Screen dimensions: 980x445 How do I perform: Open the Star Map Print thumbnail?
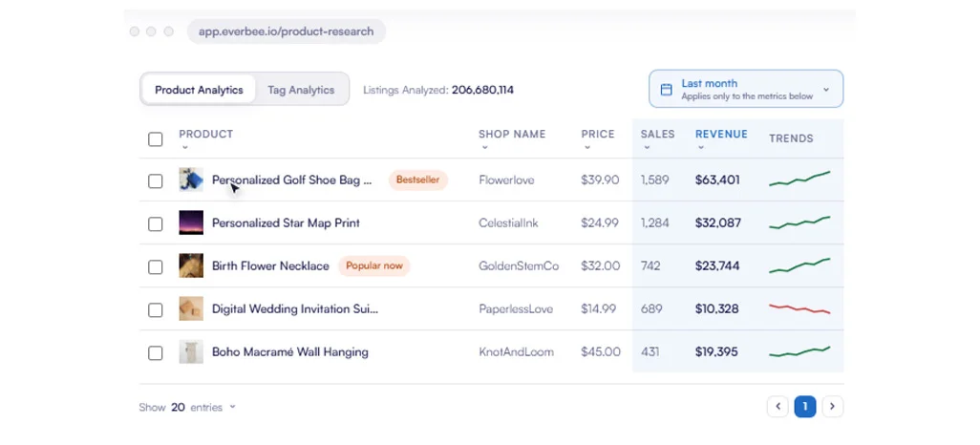pyautogui.click(x=191, y=222)
